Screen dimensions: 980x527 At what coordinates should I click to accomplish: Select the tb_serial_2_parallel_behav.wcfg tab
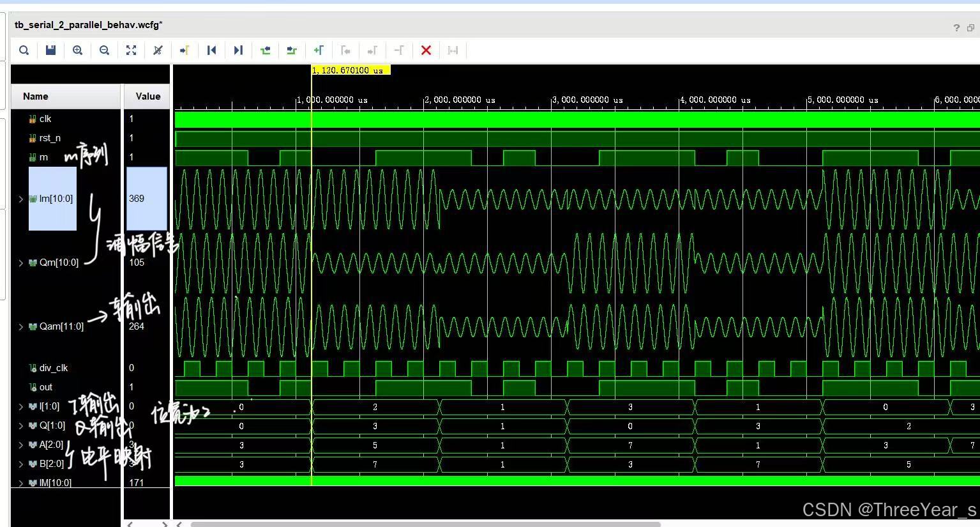click(88, 25)
